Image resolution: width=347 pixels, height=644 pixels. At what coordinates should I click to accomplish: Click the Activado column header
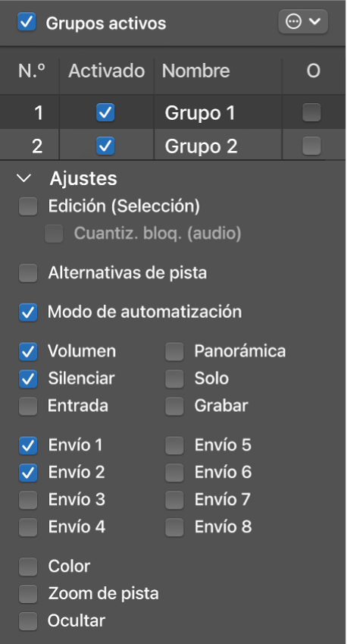click(x=107, y=71)
